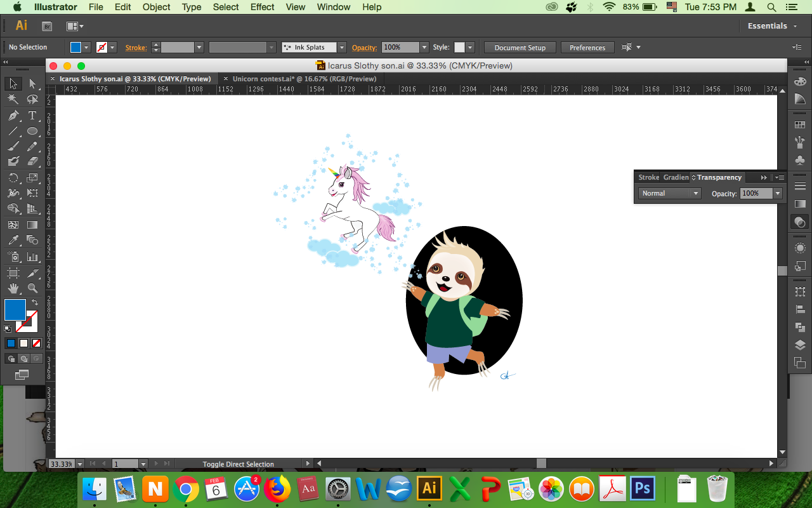
Task: Open the 33.33% zoom level dropdown
Action: [79, 464]
